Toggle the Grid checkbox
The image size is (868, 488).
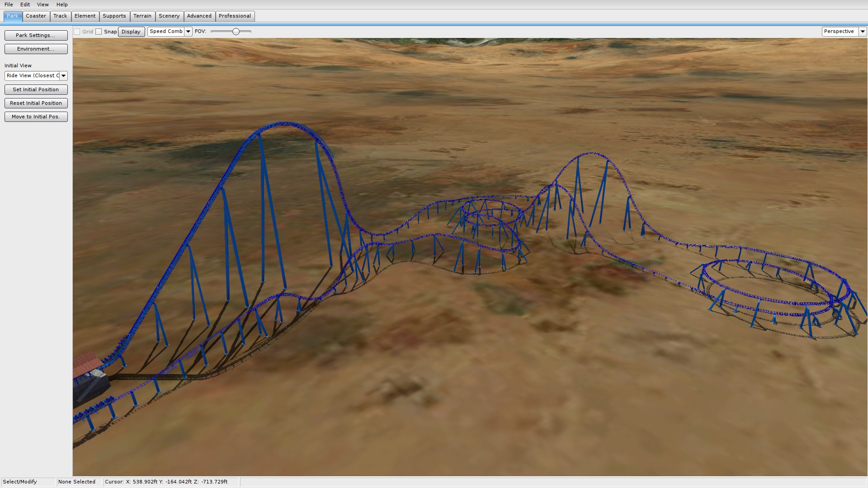77,32
